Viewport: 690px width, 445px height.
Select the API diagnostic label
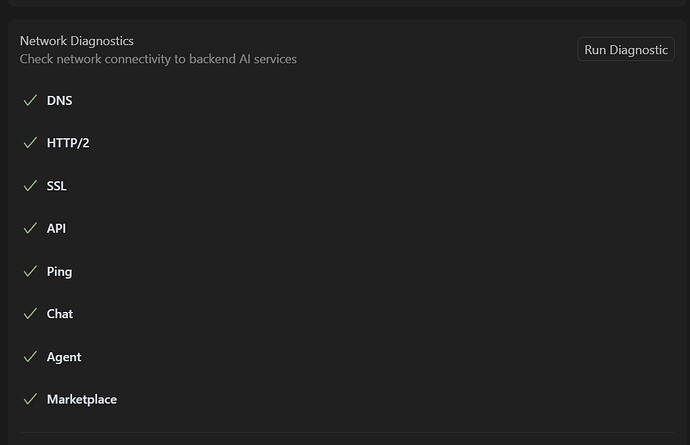tap(56, 228)
